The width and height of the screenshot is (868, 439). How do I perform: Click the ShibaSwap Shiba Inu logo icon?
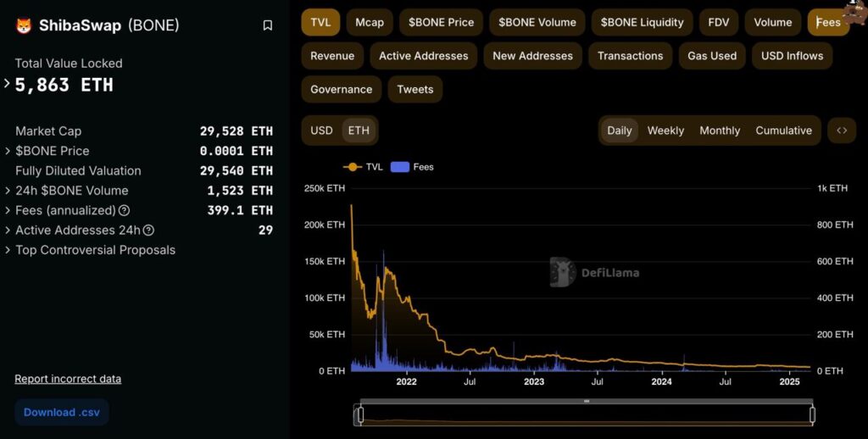23,25
